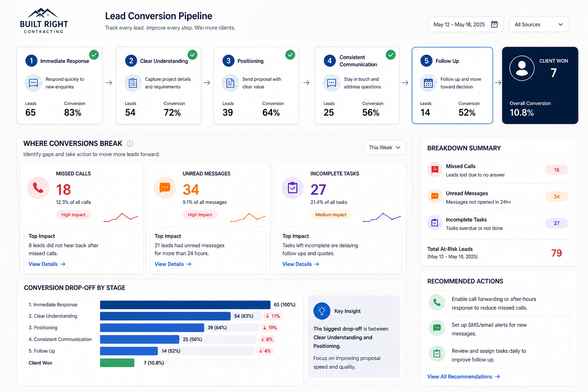
Task: Click the green checkmark on Positioning stage
Action: (x=291, y=55)
